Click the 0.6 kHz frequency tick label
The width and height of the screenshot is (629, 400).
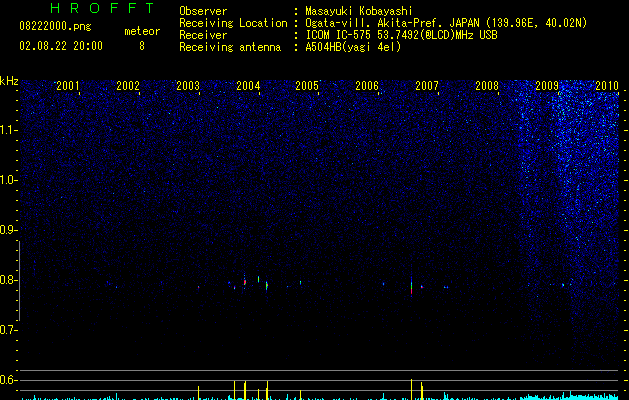point(8,380)
